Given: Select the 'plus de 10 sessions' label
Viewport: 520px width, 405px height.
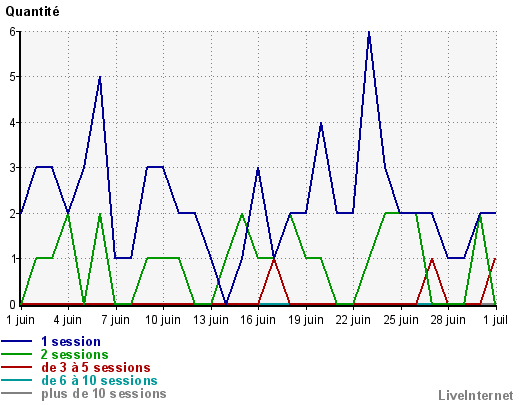Looking at the screenshot, I should (104, 393).
